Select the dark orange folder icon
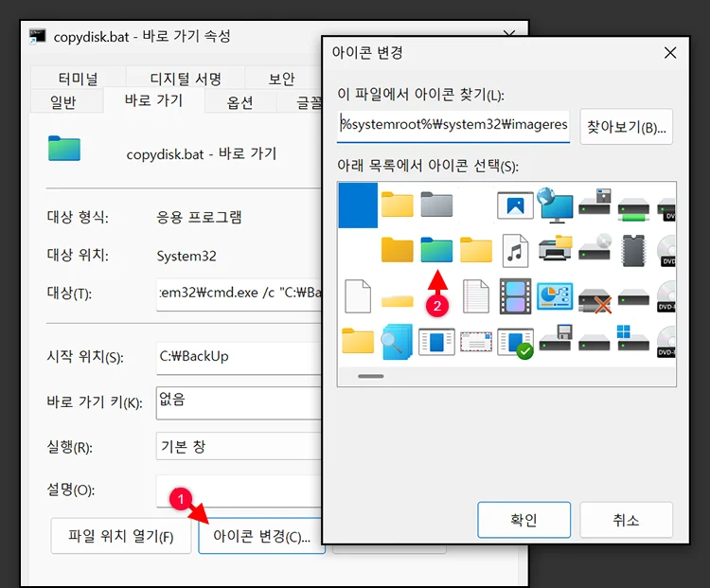This screenshot has height=588, width=710. (397, 249)
